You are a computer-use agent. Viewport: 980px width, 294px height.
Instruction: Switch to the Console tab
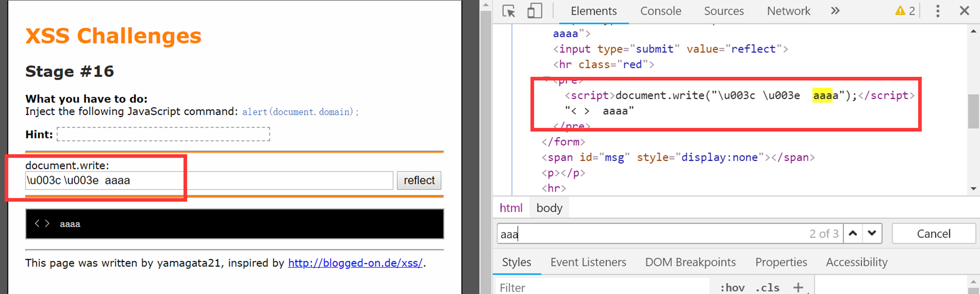click(661, 11)
